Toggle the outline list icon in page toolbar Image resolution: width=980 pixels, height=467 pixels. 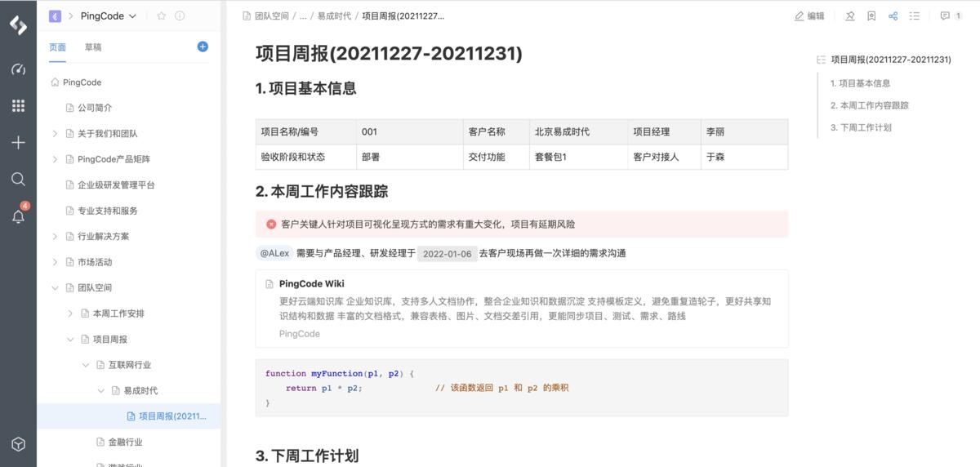[x=915, y=16]
